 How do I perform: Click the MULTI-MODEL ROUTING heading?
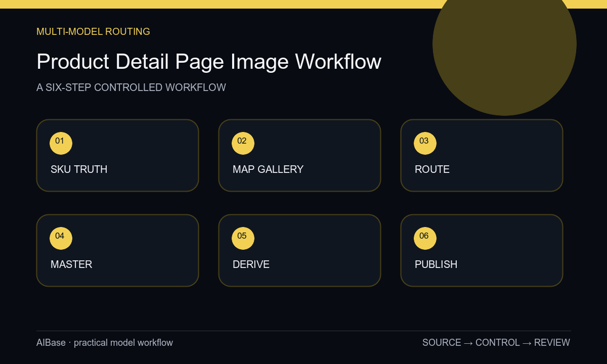93,31
